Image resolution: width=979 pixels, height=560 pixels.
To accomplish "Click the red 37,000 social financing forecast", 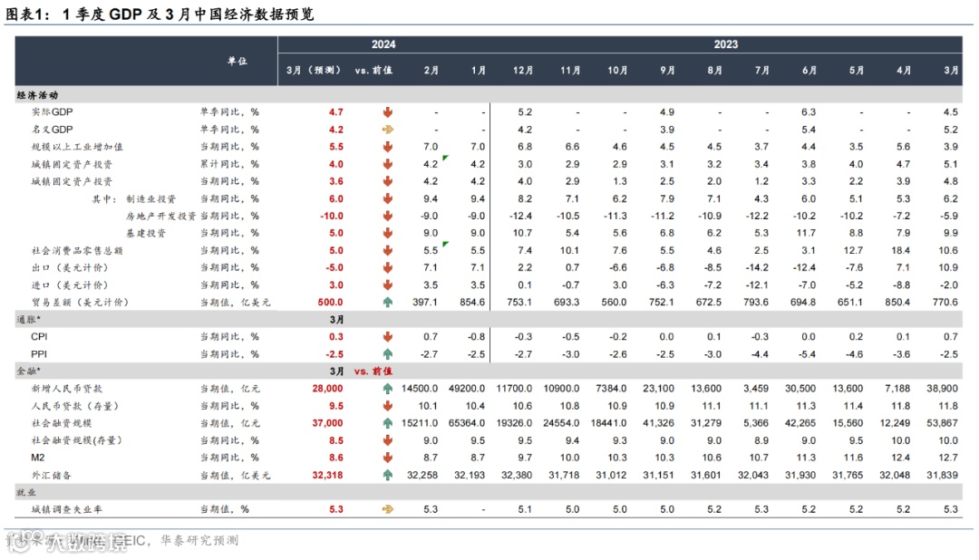I will click(328, 423).
